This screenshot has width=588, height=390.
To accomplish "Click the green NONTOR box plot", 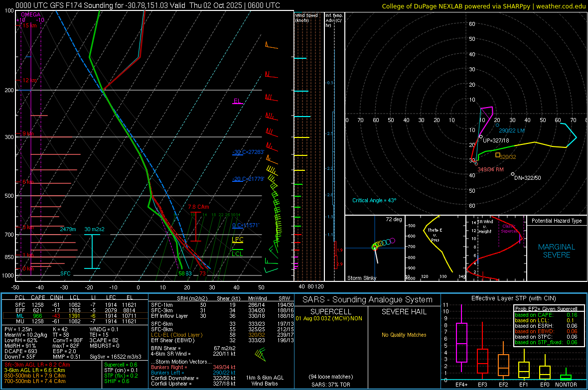I will [566, 377].
